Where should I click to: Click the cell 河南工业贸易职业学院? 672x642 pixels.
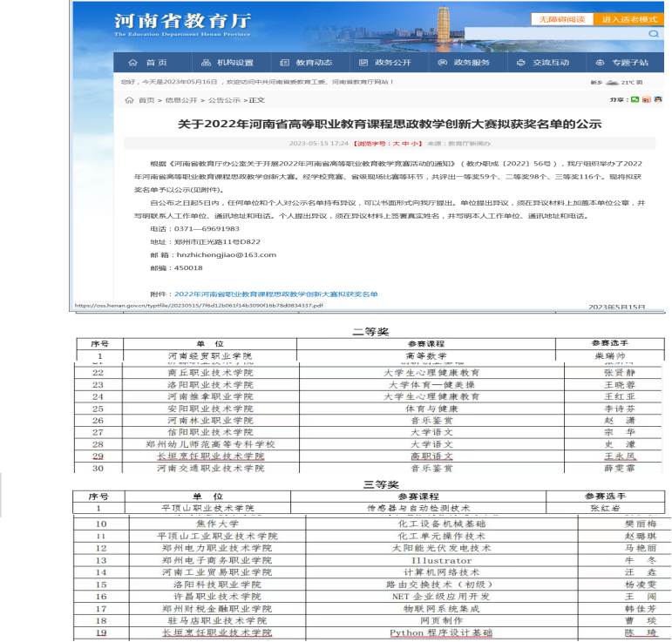[x=217, y=572]
